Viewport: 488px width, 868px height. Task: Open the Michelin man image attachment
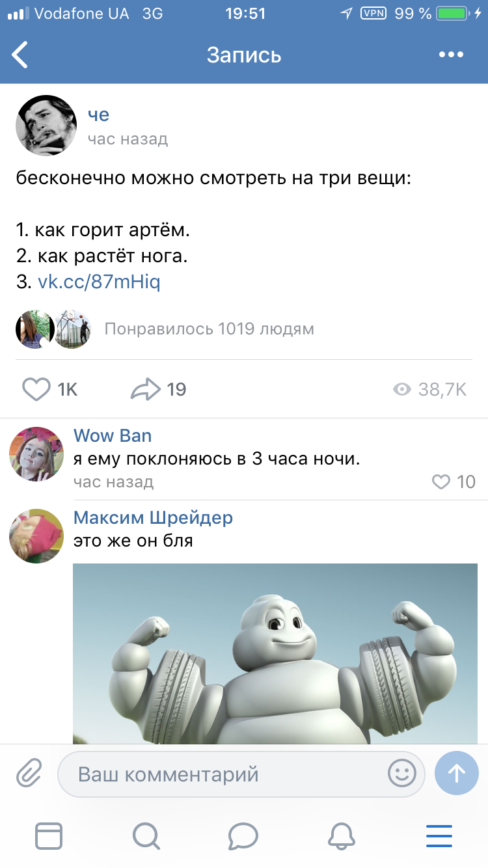point(275,654)
